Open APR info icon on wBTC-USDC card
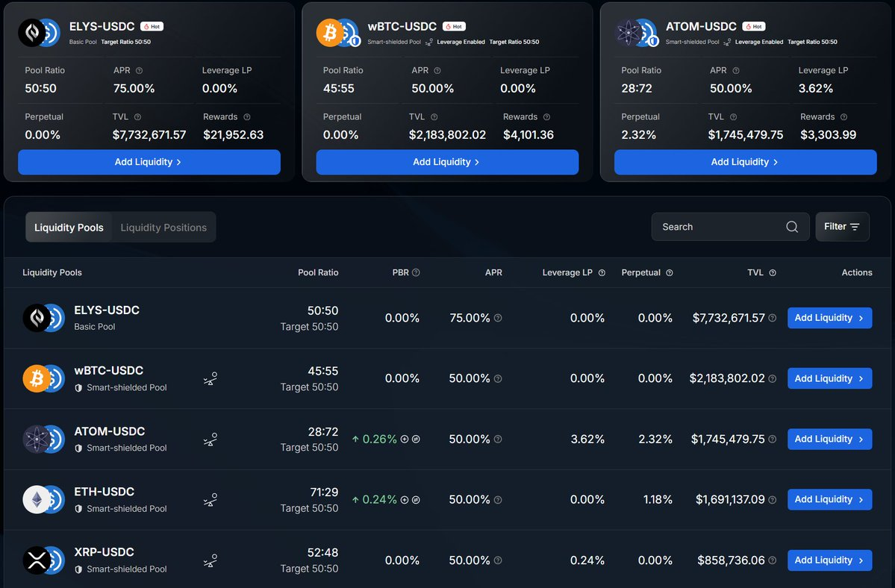The height and width of the screenshot is (588, 895). click(x=437, y=71)
